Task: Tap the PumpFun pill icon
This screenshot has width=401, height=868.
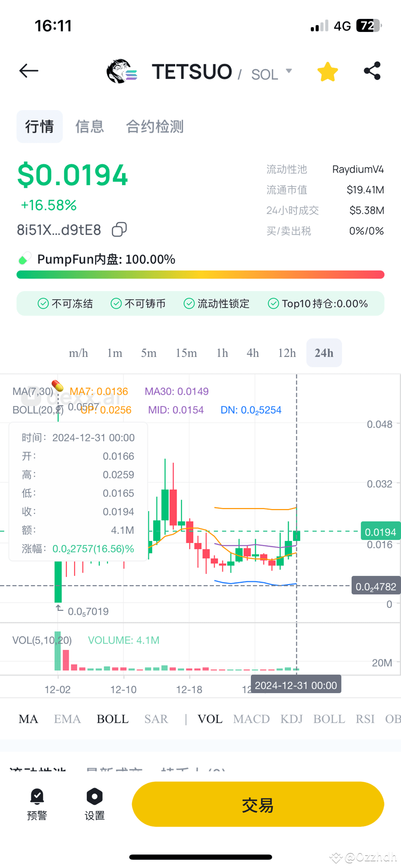Action: [24, 259]
